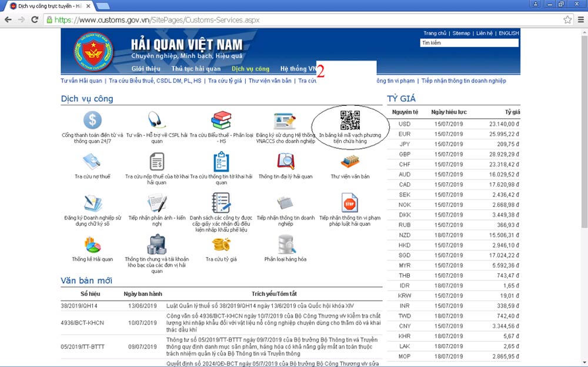Click the headset customs consulting support icon
This screenshot has width=588, height=367.
click(x=156, y=120)
